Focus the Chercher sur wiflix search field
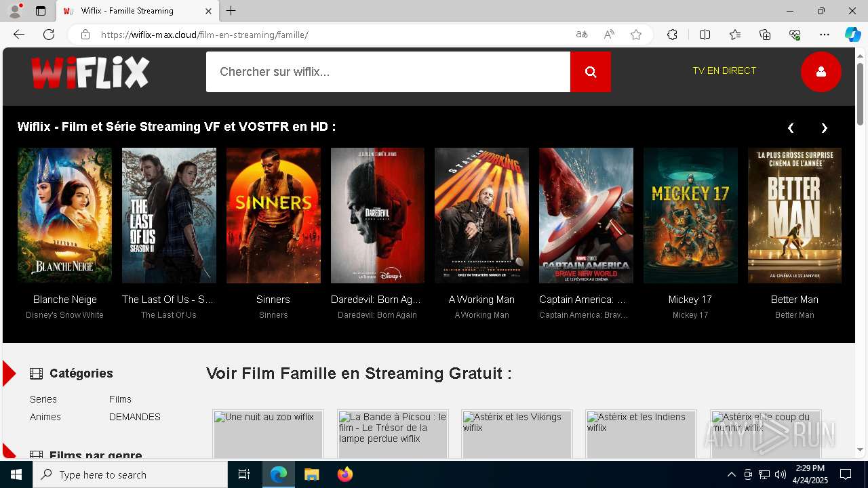The image size is (868, 488). 388,72
